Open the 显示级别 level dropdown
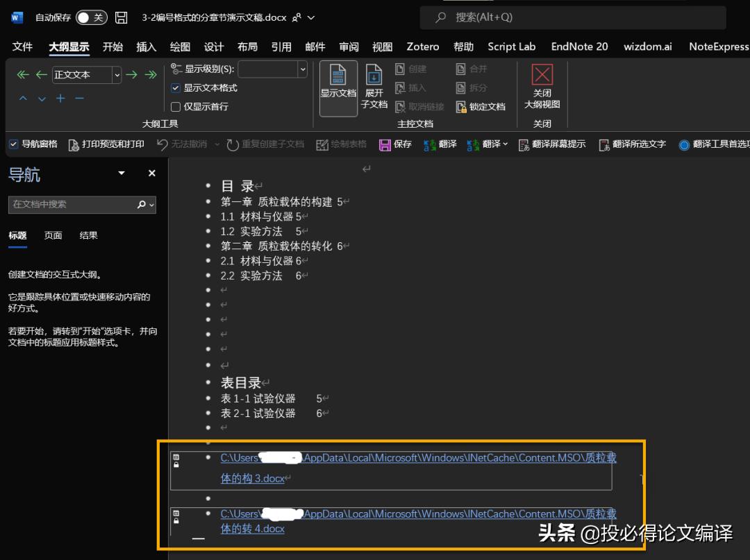Image resolution: width=750 pixels, height=560 pixels. click(301, 69)
